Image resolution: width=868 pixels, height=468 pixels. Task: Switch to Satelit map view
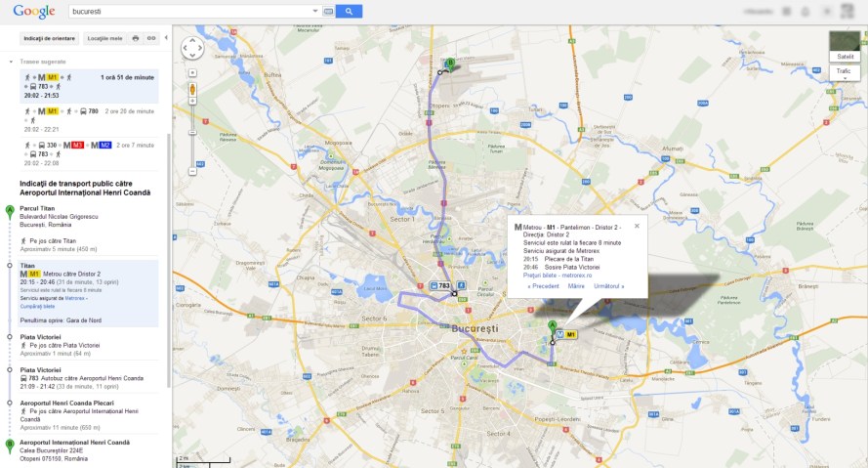(x=844, y=45)
